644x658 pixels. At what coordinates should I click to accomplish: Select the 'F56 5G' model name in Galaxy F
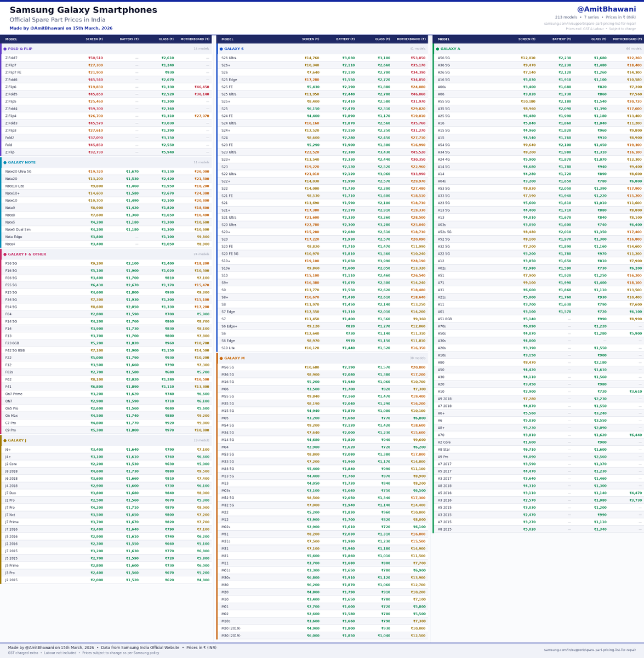click(x=11, y=264)
